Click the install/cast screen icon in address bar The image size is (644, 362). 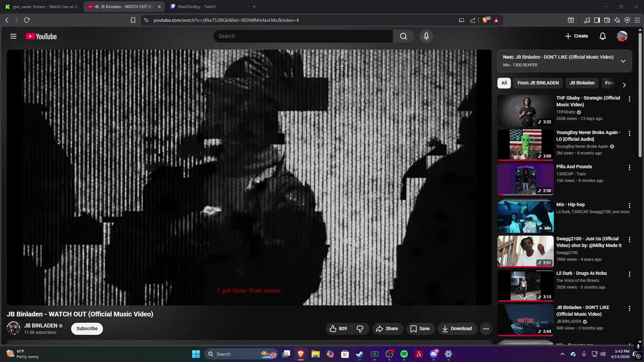pyautogui.click(x=461, y=20)
